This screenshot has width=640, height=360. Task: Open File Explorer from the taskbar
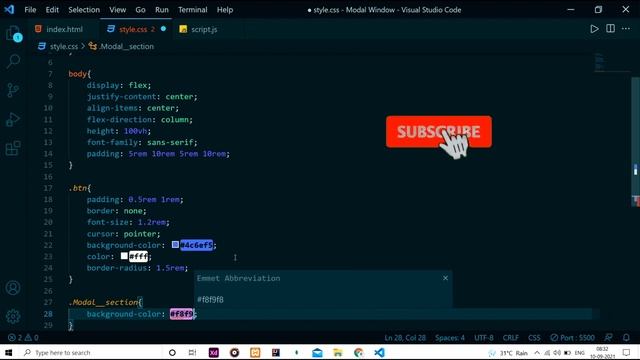tap(338, 352)
